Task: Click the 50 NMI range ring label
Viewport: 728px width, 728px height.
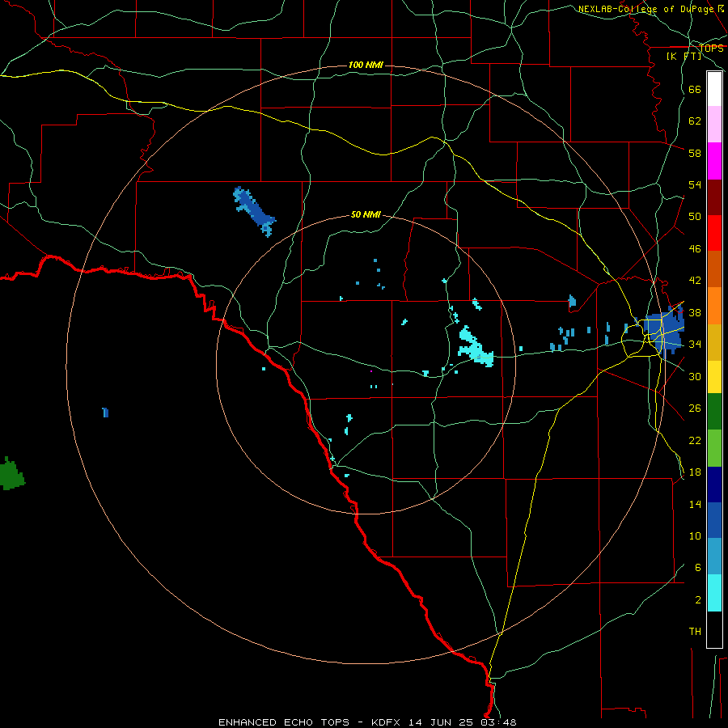Action: point(366,214)
